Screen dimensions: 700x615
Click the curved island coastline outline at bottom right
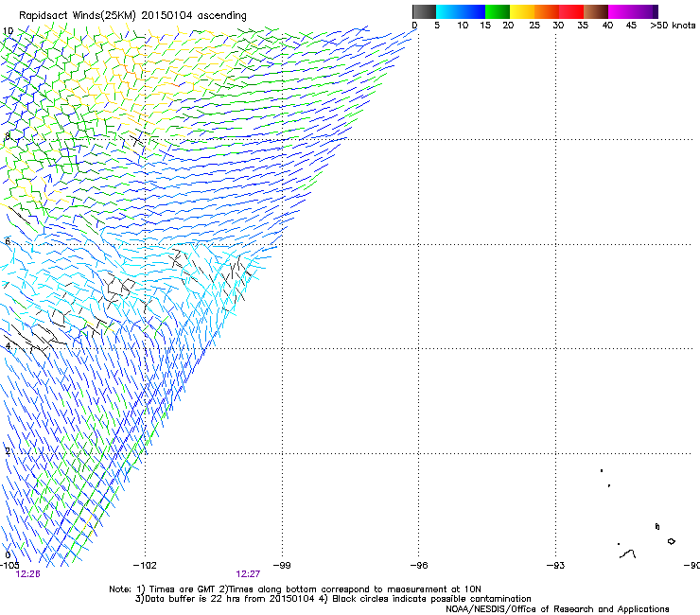coord(628,554)
